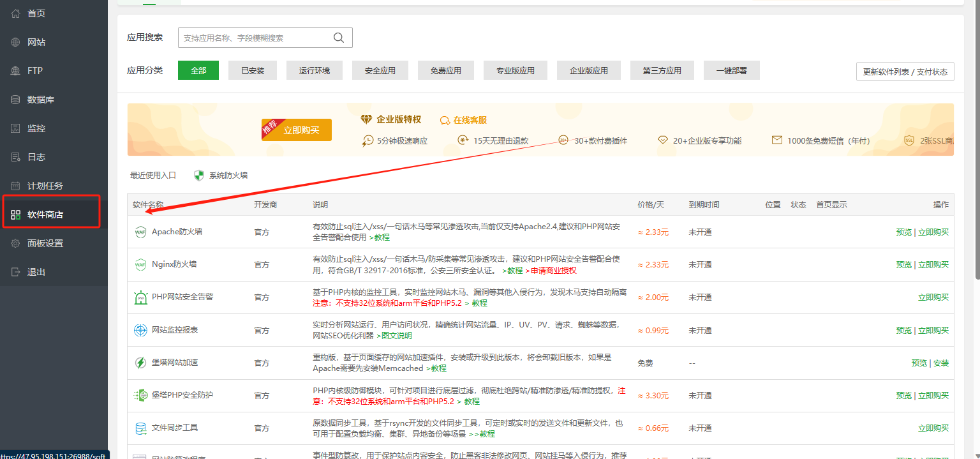
Task: Click the 价格/天 column header
Action: 651,204
